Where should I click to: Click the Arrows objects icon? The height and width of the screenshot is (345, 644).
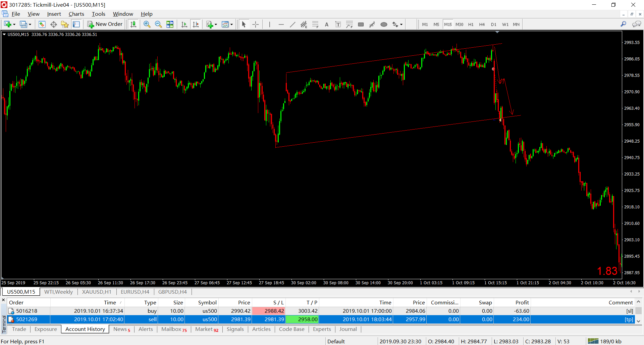tap(395, 24)
